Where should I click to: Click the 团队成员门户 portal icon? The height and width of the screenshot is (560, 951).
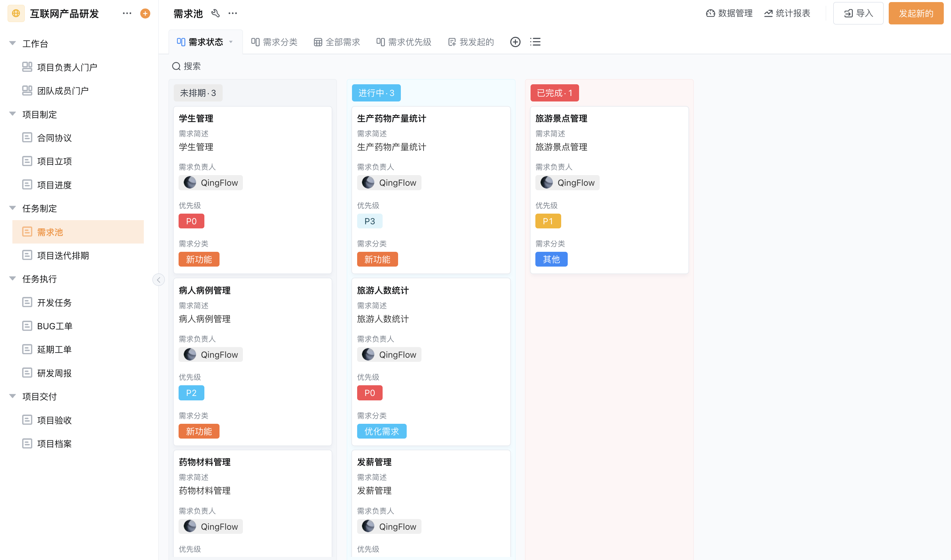27,90
